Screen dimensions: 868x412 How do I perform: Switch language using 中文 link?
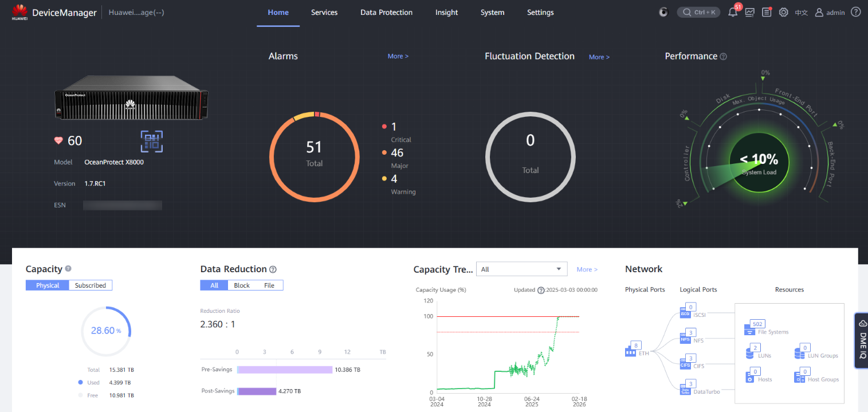click(x=801, y=13)
